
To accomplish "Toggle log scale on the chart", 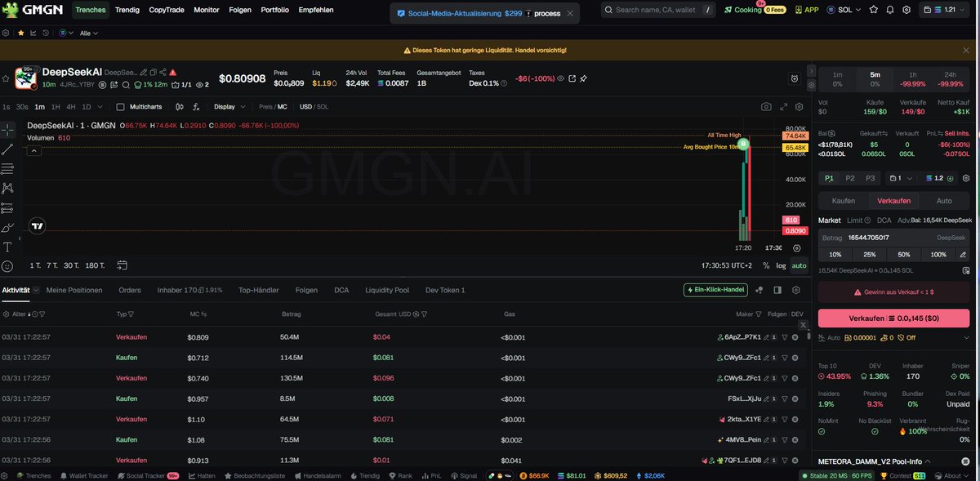I will coord(781,265).
